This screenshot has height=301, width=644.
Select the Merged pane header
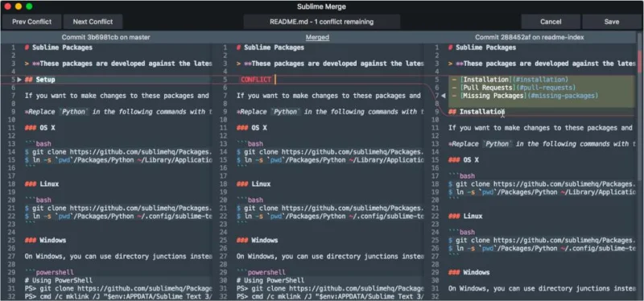pos(317,37)
